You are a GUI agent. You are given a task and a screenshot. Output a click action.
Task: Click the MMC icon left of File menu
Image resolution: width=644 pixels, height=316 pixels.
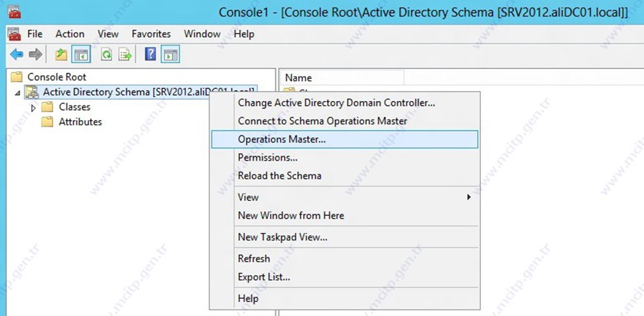[14, 34]
